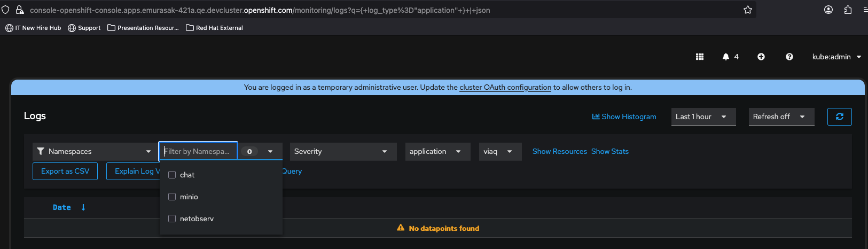Screen dimensions: 868x249
Task: Check the netobserv namespace checkbox
Action: point(172,219)
